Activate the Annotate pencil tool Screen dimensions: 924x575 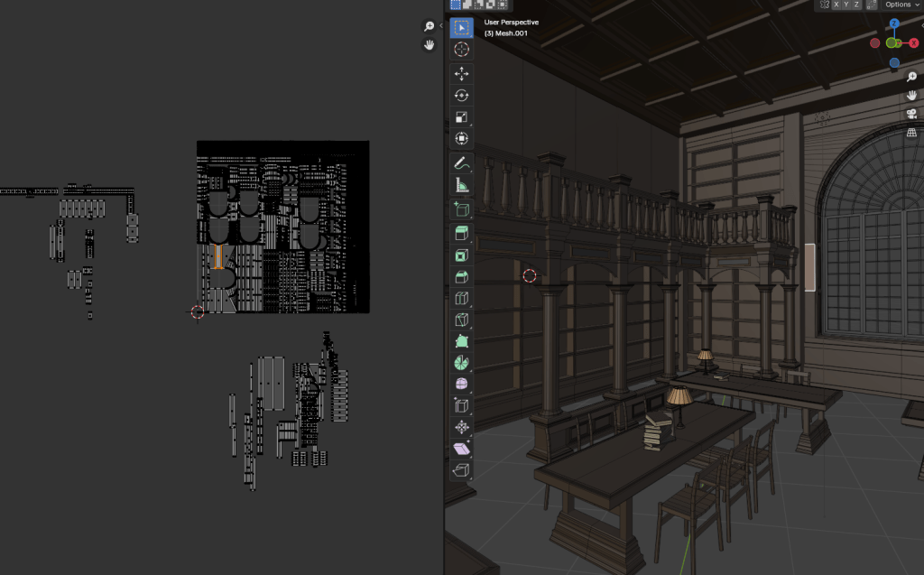[x=461, y=163]
